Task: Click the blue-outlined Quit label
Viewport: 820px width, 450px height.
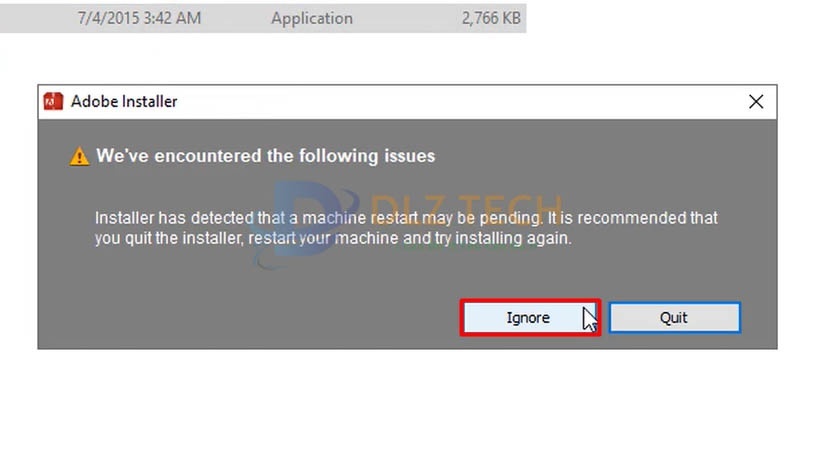Action: 674,318
